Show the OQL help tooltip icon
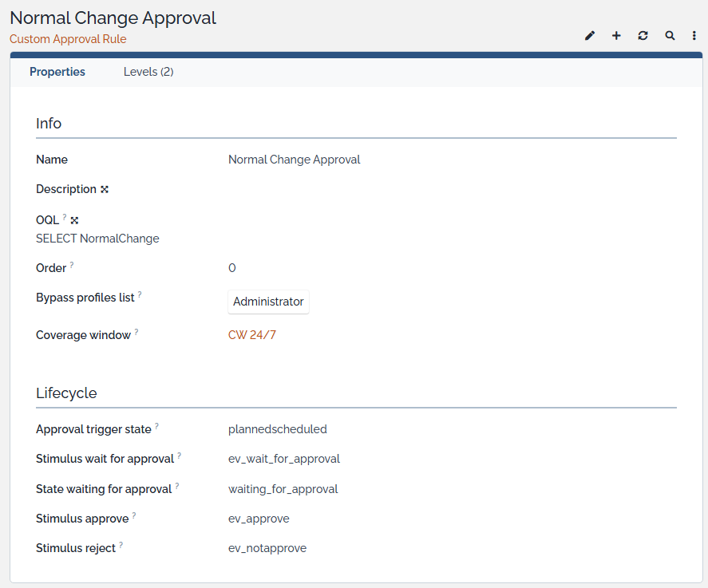Image resolution: width=708 pixels, height=588 pixels. pos(65,217)
